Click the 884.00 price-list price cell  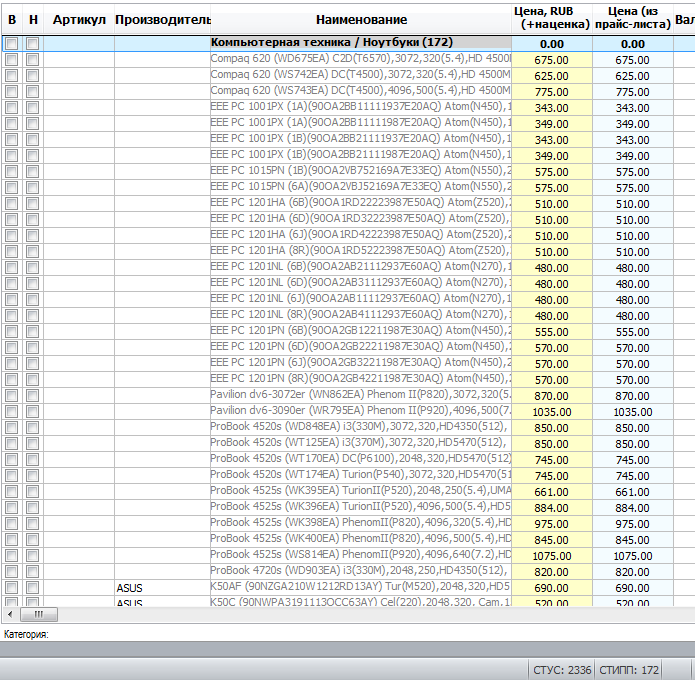click(633, 508)
